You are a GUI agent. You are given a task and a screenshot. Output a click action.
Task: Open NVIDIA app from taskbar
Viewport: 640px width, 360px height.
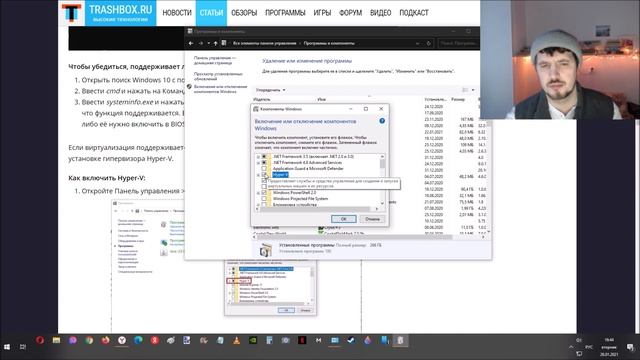click(x=253, y=340)
